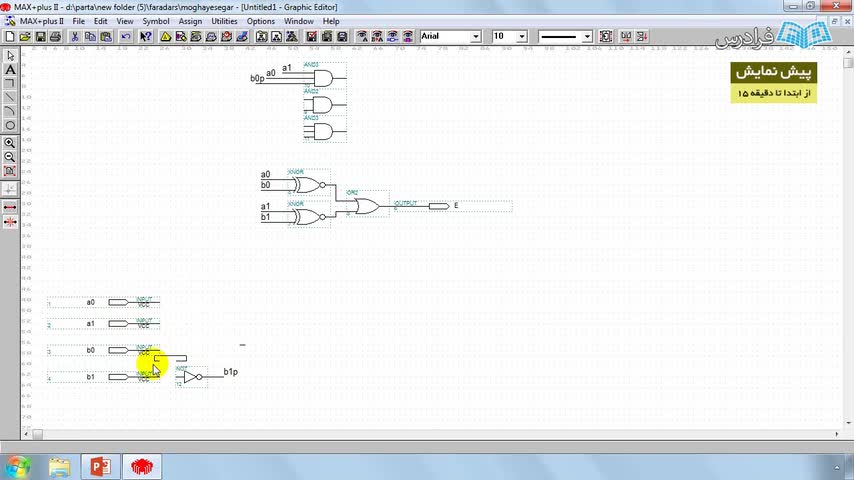
Task: Click the flip horizontal toolbar icon
Action: pos(626,37)
